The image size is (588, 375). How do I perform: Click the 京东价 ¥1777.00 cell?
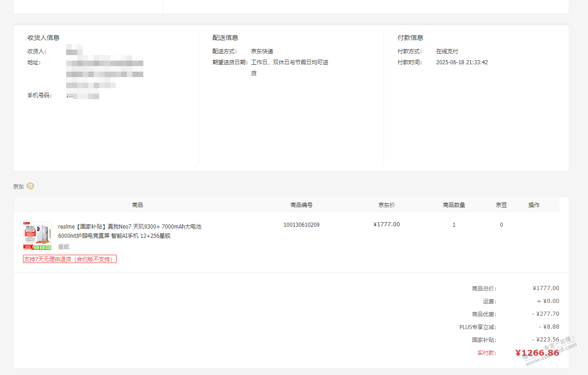pyautogui.click(x=387, y=224)
